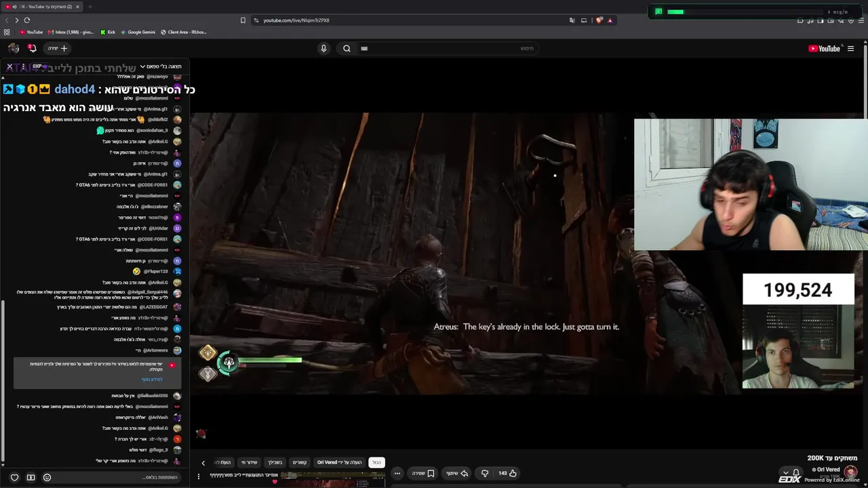Select the 'בשבילך' filter chip

click(x=275, y=462)
